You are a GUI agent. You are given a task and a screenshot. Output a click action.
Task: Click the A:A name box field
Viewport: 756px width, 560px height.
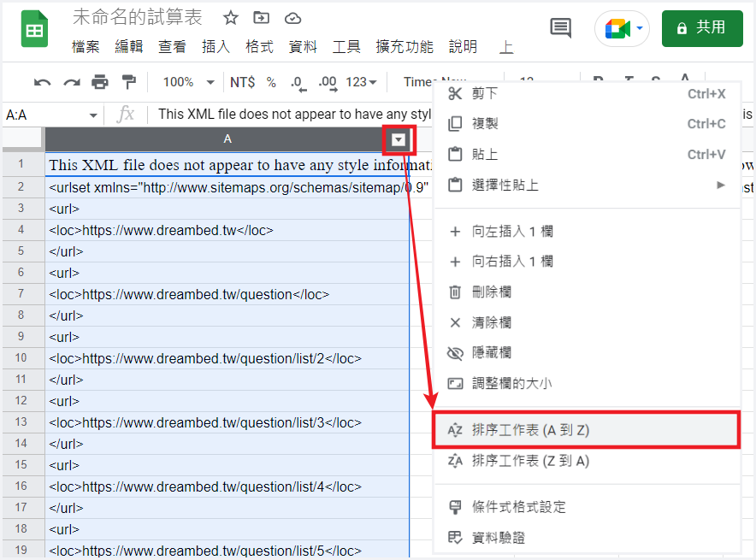tap(51, 115)
